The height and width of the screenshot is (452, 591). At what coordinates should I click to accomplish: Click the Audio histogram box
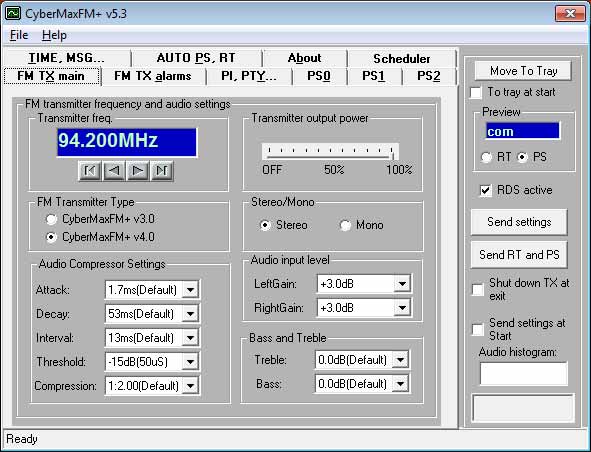click(x=524, y=374)
